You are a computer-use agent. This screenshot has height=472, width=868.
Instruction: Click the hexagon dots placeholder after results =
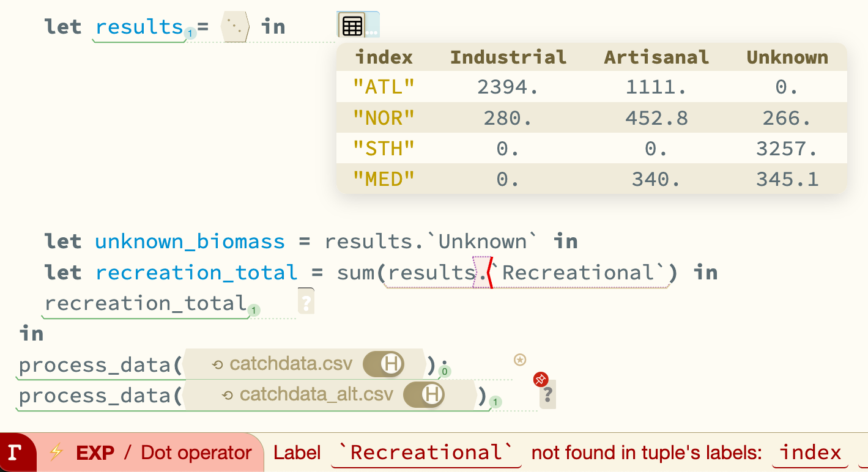click(x=236, y=27)
